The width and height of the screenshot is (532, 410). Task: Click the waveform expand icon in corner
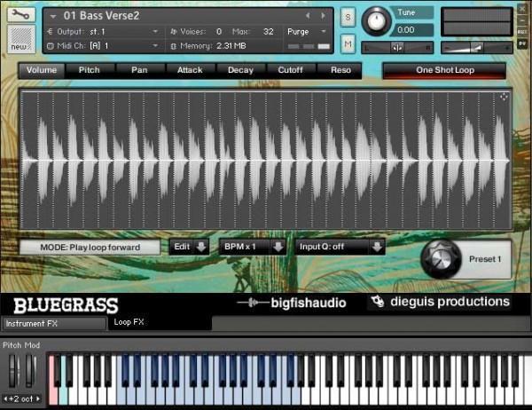pos(504,97)
